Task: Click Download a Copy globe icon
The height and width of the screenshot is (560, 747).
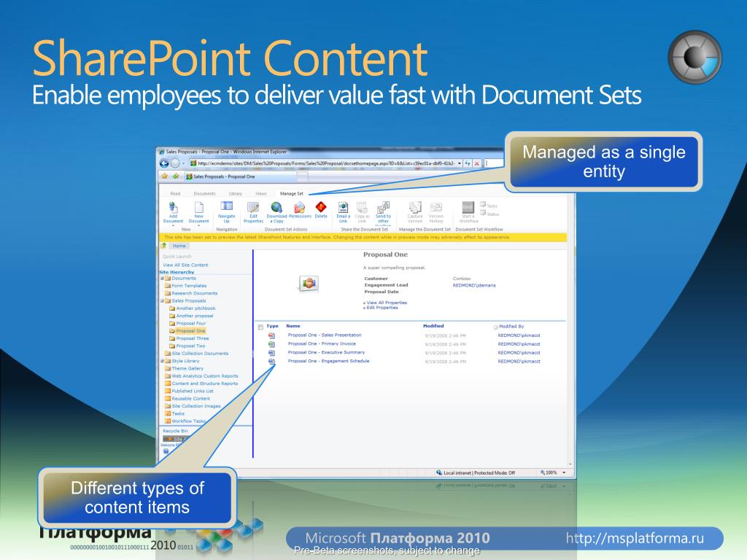Action: click(276, 207)
